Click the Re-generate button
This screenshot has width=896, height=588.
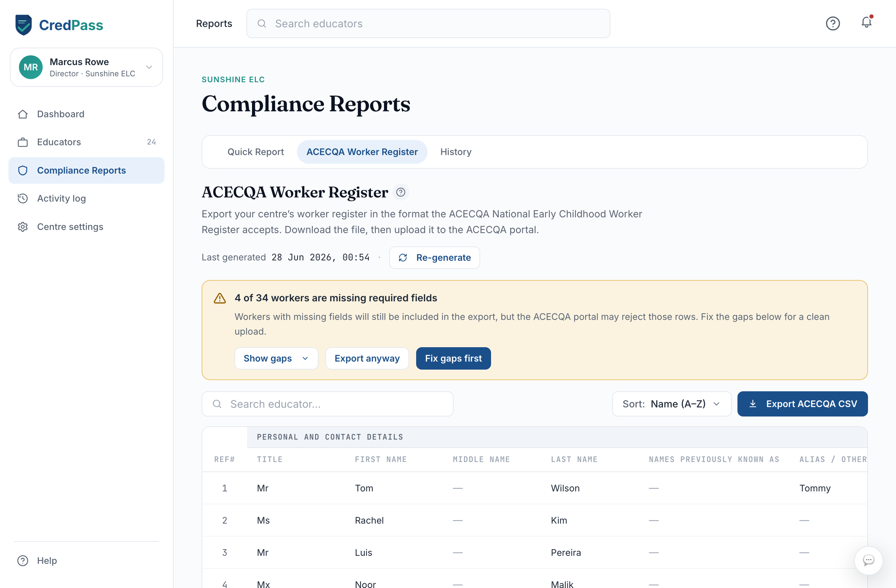[434, 258]
